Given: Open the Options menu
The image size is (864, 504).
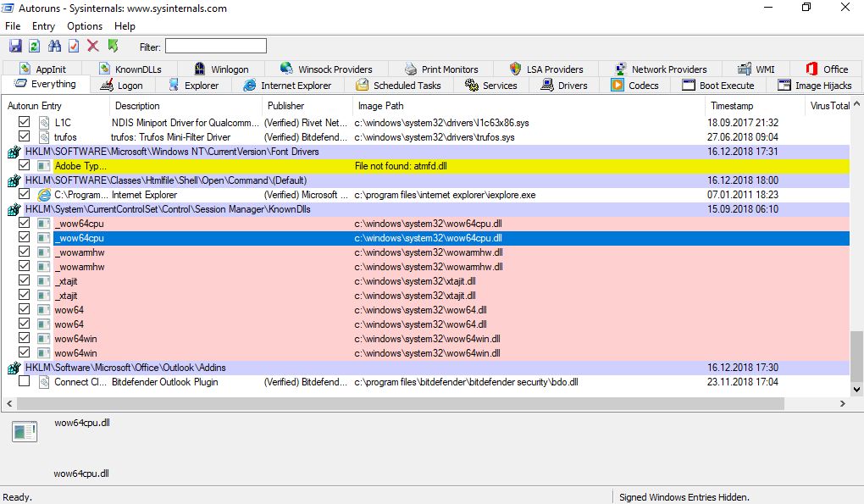Looking at the screenshot, I should 85,26.
